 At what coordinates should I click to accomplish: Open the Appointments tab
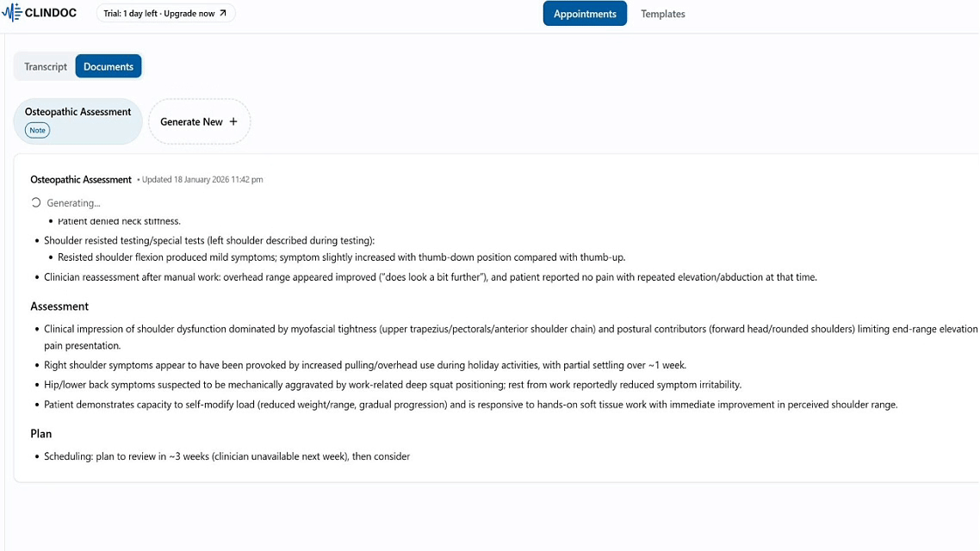click(x=585, y=14)
